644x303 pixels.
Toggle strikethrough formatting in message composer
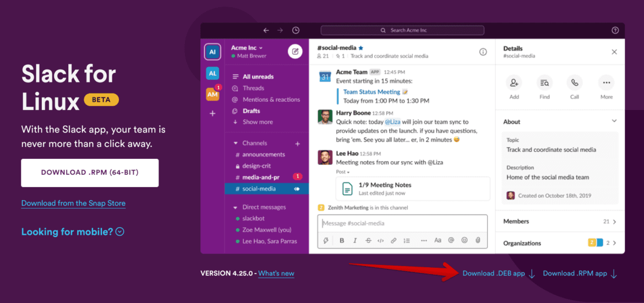(x=368, y=240)
